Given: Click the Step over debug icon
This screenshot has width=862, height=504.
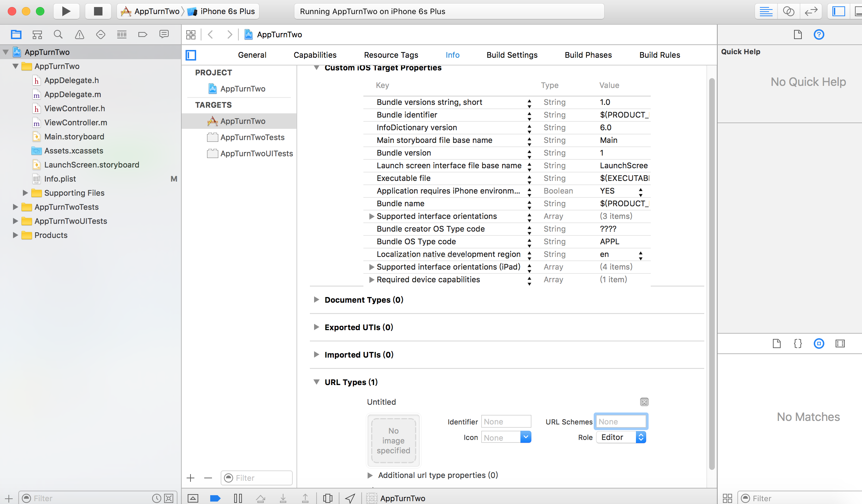Looking at the screenshot, I should pos(261,498).
